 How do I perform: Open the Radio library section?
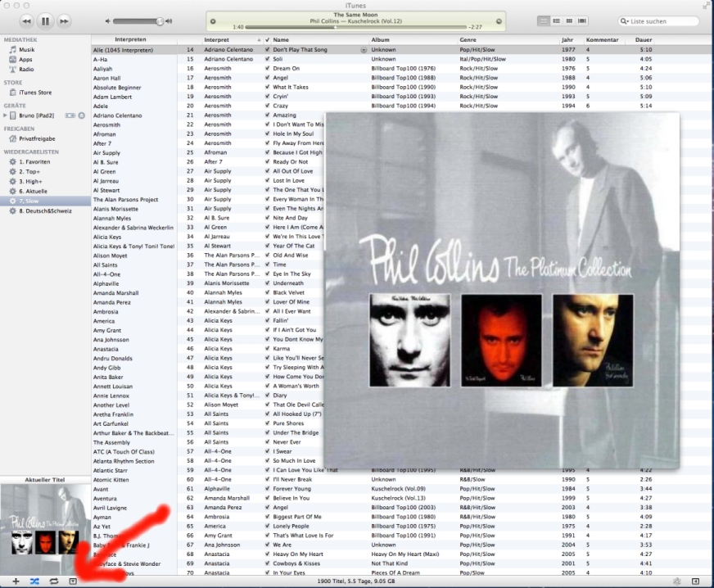[x=26, y=70]
